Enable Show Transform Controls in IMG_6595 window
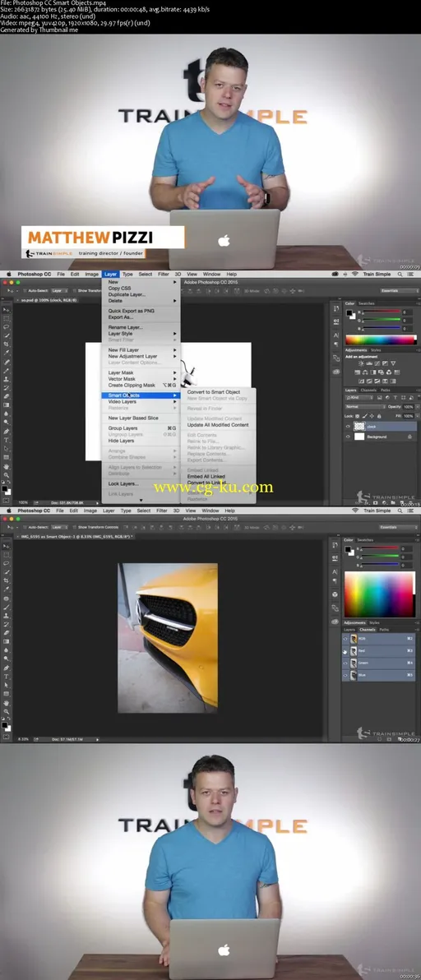The width and height of the screenshot is (421, 980). coord(74,527)
